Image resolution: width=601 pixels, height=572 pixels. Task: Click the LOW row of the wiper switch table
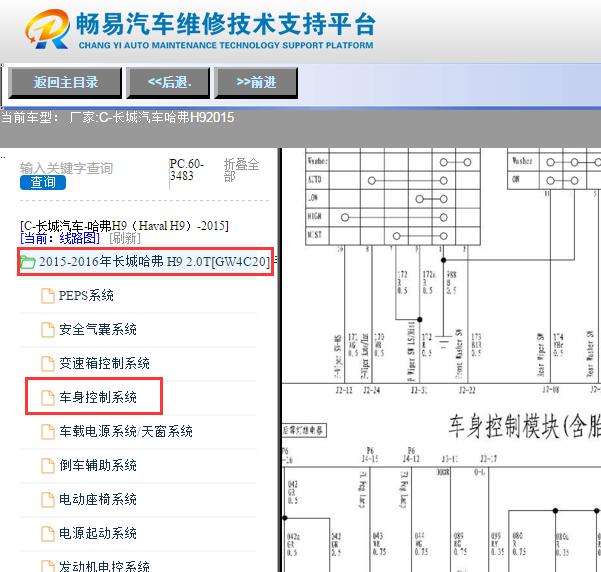point(393,199)
